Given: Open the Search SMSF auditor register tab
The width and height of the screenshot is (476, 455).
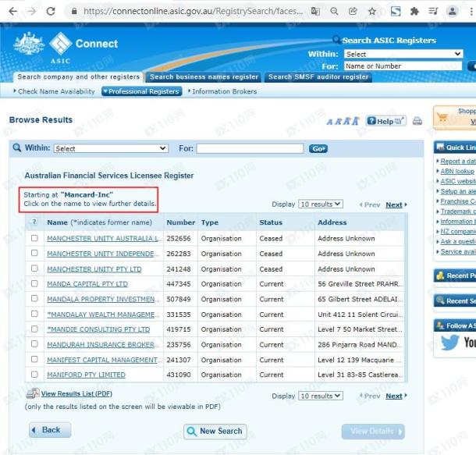Looking at the screenshot, I should (x=318, y=77).
